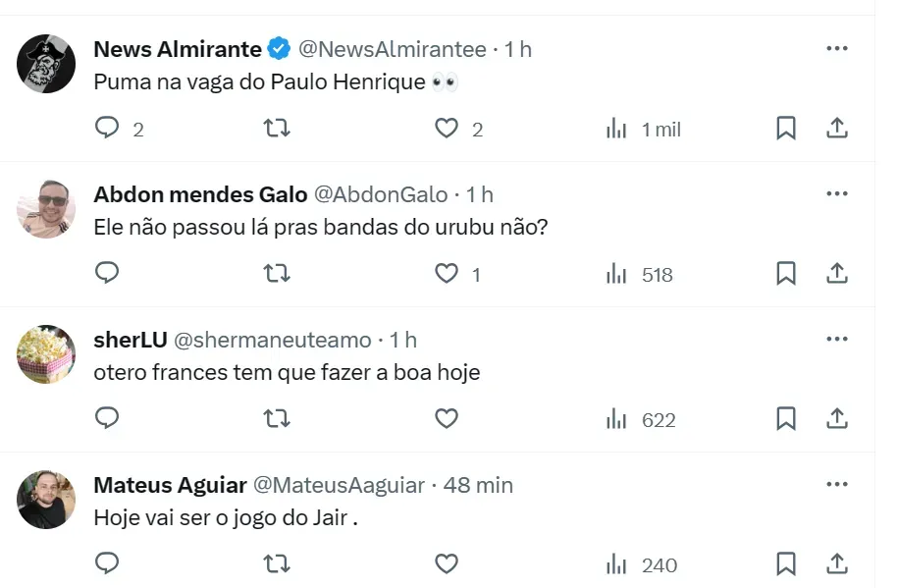Open more options on News Almirante tweet
This screenshot has width=897, height=588.
(837, 48)
